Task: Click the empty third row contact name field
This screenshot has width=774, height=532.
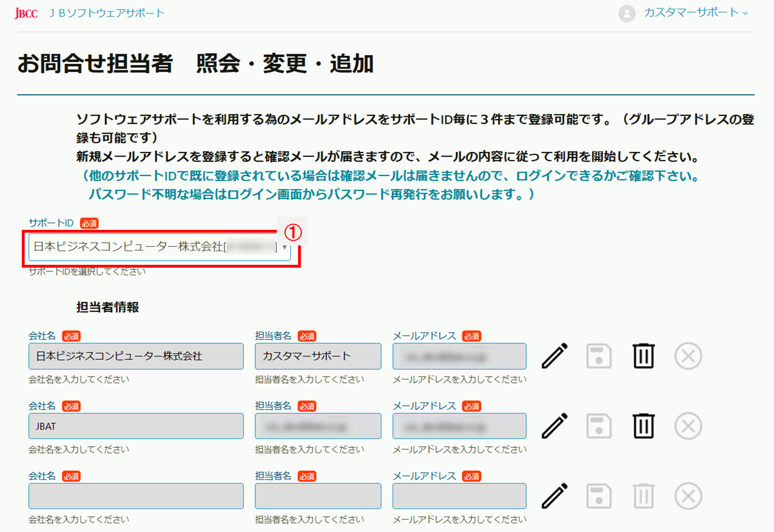Action: click(x=318, y=496)
